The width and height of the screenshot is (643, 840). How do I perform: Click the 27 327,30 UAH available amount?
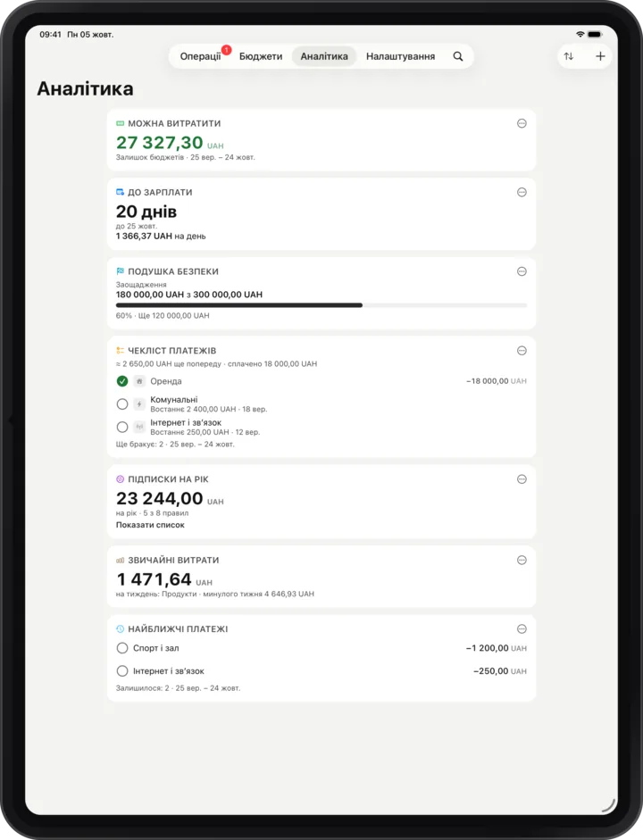[x=170, y=143]
